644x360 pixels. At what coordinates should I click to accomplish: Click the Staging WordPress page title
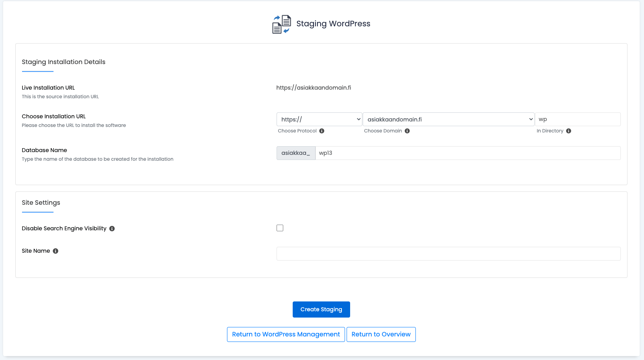pos(333,24)
